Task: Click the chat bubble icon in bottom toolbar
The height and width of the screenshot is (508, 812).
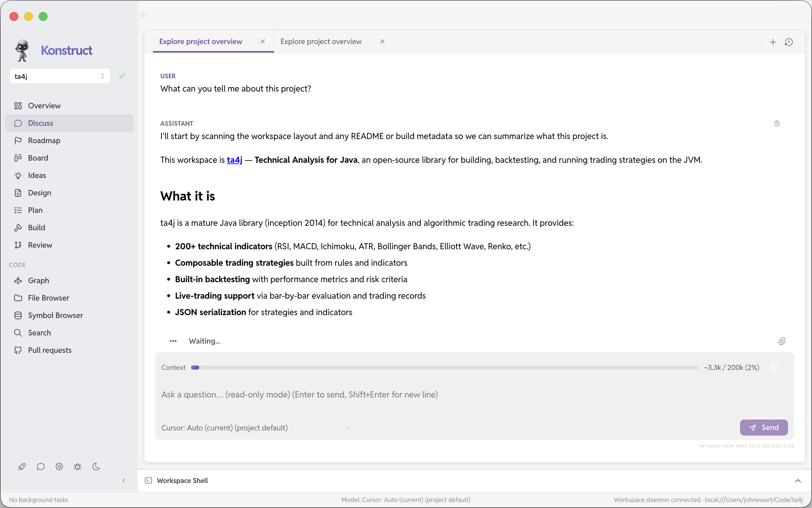Action: (x=41, y=467)
